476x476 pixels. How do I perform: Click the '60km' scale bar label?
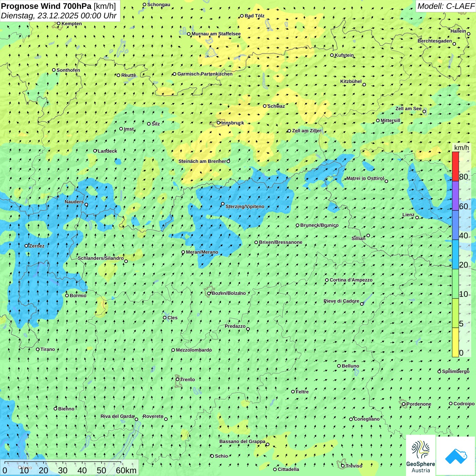pyautogui.click(x=126, y=471)
